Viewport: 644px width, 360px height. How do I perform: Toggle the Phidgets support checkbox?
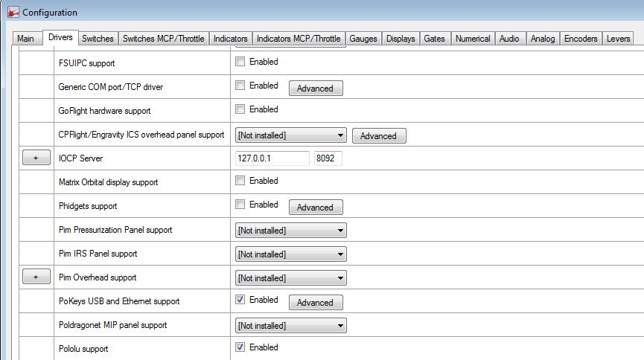240,205
